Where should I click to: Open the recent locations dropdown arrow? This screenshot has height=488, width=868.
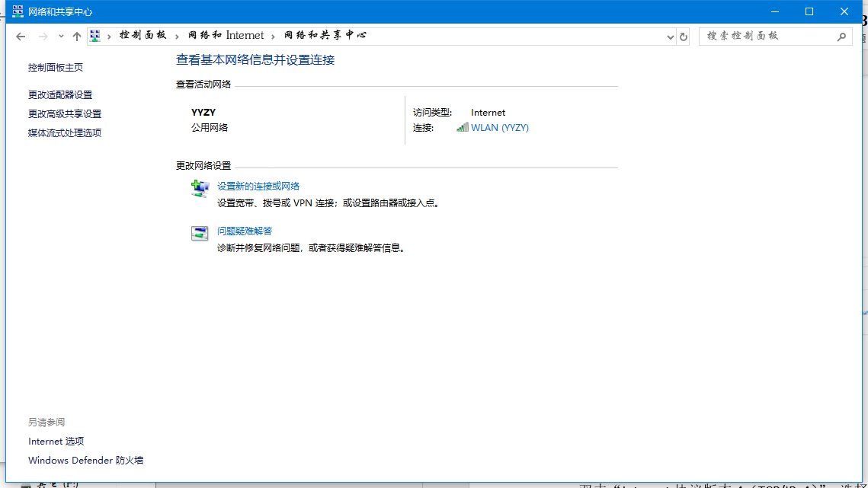pos(61,36)
